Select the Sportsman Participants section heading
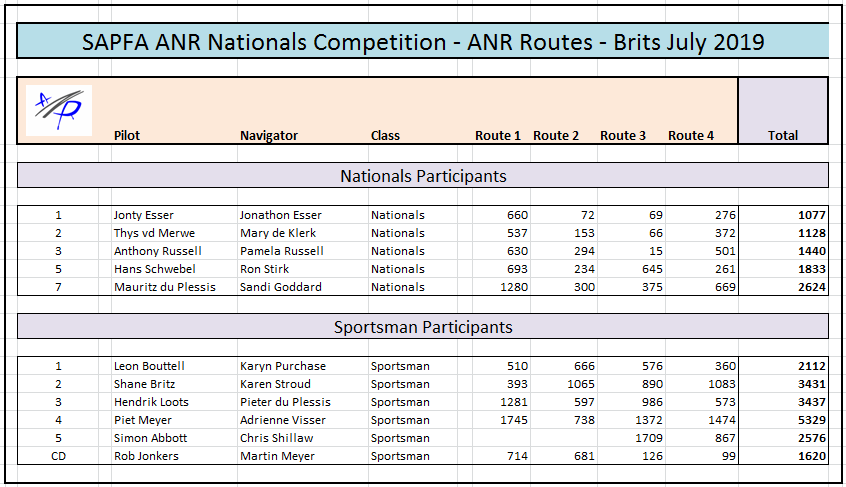846x487 pixels. tap(422, 327)
